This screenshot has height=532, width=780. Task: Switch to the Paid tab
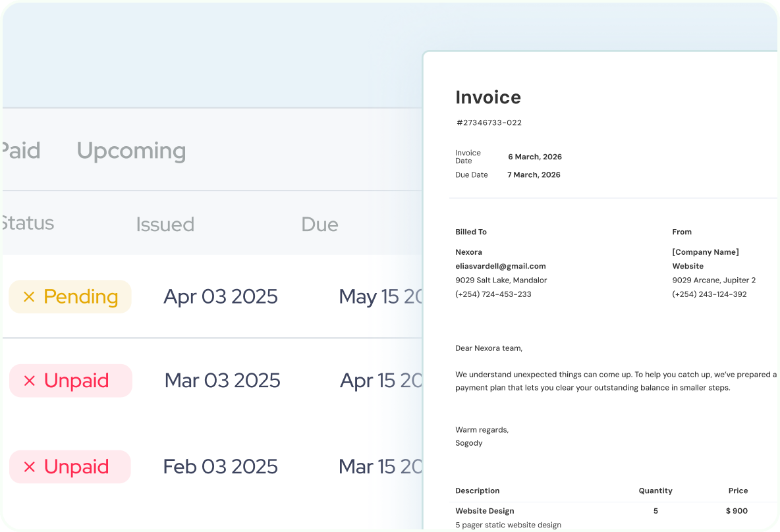(20, 151)
